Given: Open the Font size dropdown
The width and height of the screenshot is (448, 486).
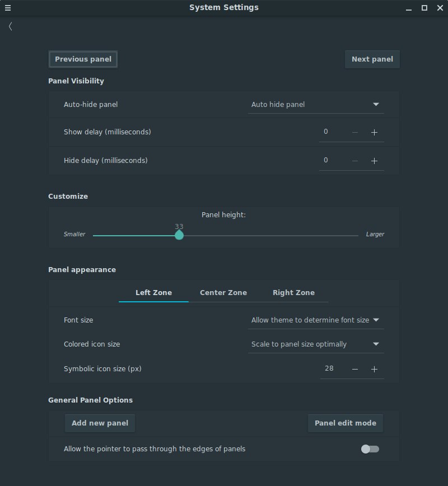Looking at the screenshot, I should click(316, 320).
